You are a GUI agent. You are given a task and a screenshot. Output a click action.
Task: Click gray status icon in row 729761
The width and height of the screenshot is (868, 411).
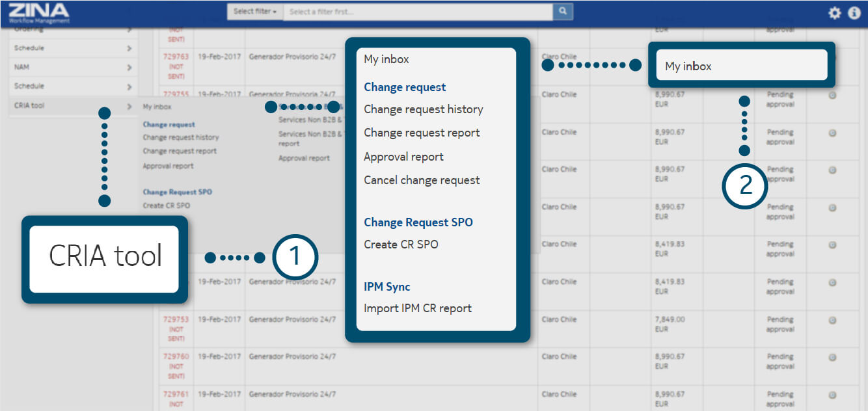click(832, 395)
